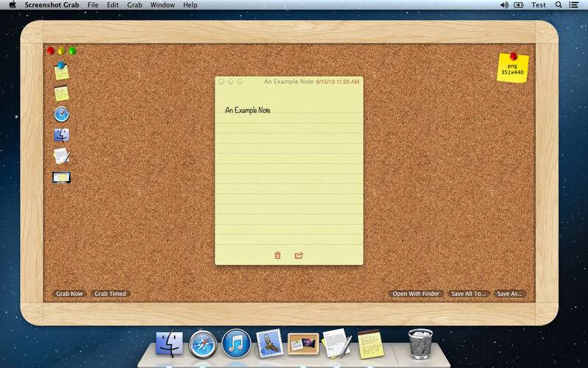
Task: Click the Grab Timed button
Action: (110, 294)
